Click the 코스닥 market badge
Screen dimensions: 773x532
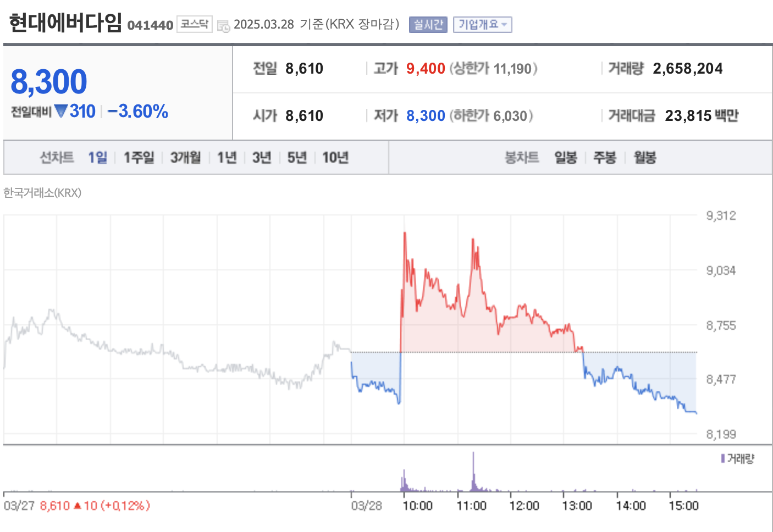[x=194, y=24]
